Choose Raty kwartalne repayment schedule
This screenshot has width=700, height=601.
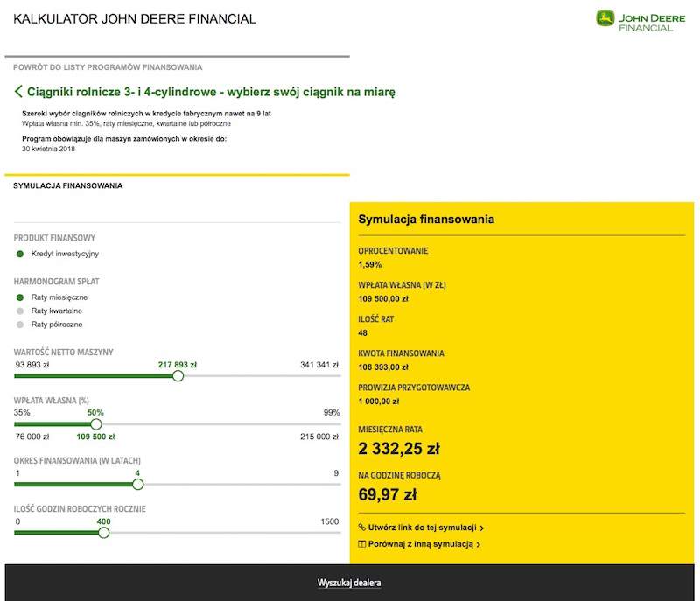click(19, 311)
